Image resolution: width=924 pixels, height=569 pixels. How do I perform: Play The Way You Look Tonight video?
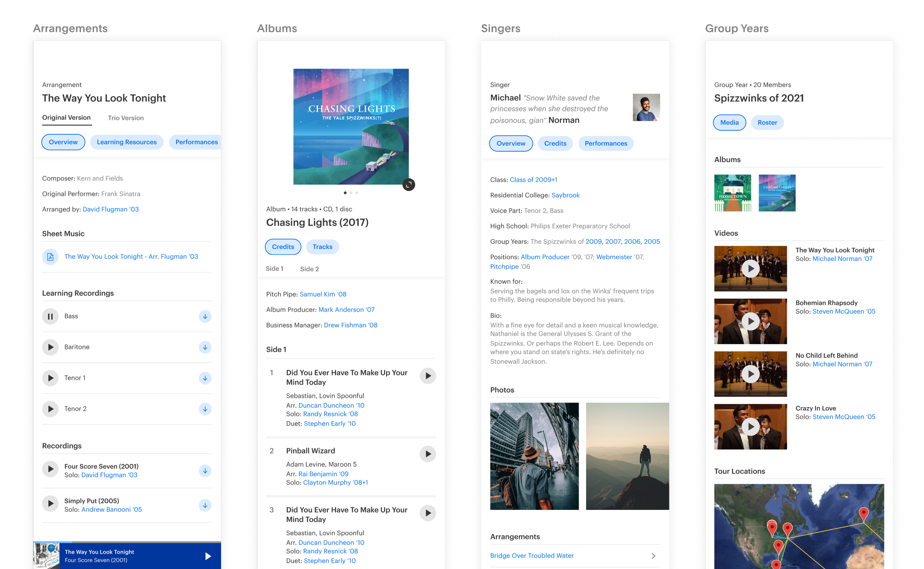(x=751, y=269)
